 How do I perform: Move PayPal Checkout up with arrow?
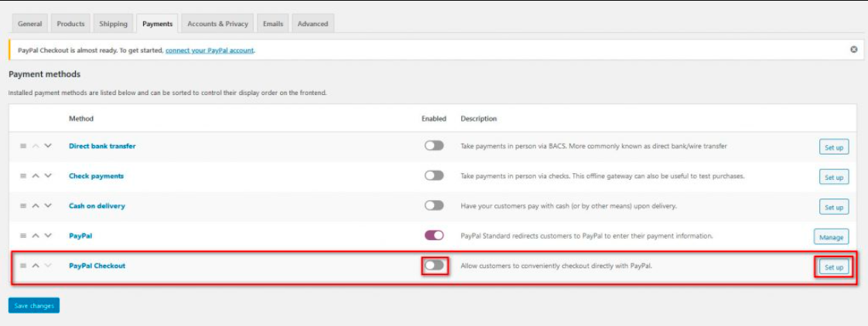pyautogui.click(x=36, y=266)
